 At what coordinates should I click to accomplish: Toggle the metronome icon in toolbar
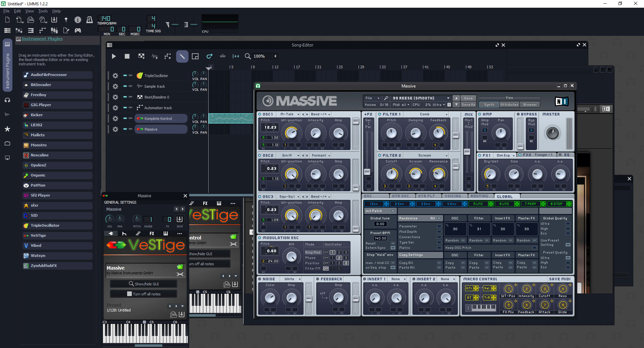89,20
